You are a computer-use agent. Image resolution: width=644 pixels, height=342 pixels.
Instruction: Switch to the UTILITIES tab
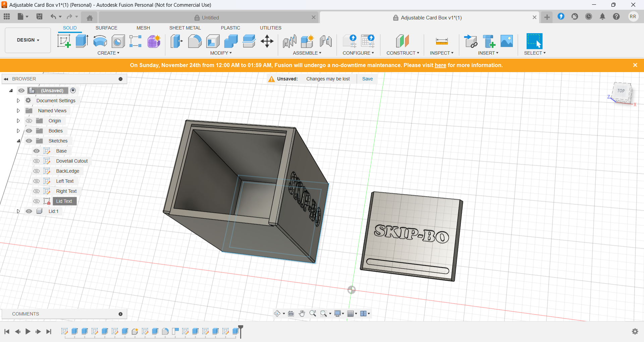pyautogui.click(x=271, y=28)
